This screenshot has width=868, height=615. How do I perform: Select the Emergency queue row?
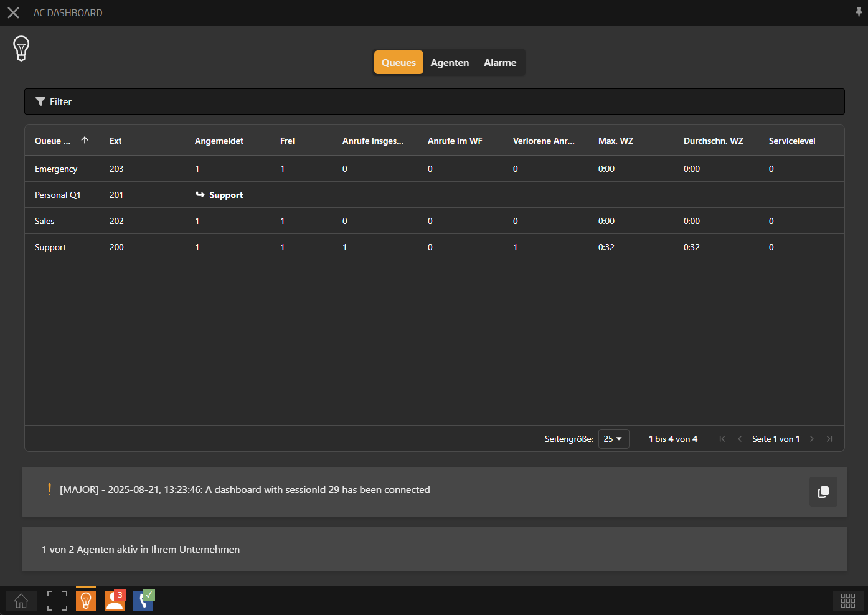coord(56,169)
